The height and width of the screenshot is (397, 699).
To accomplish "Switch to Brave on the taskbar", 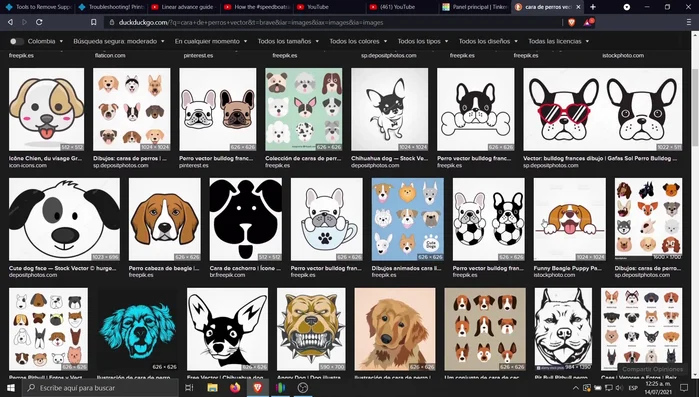I will [x=257, y=388].
